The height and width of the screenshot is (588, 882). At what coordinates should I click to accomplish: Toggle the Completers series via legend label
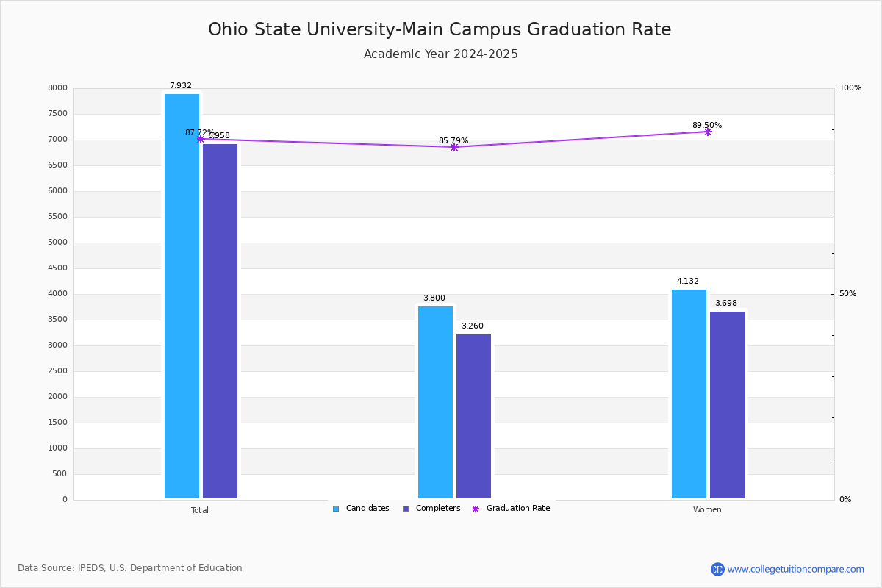tap(438, 509)
